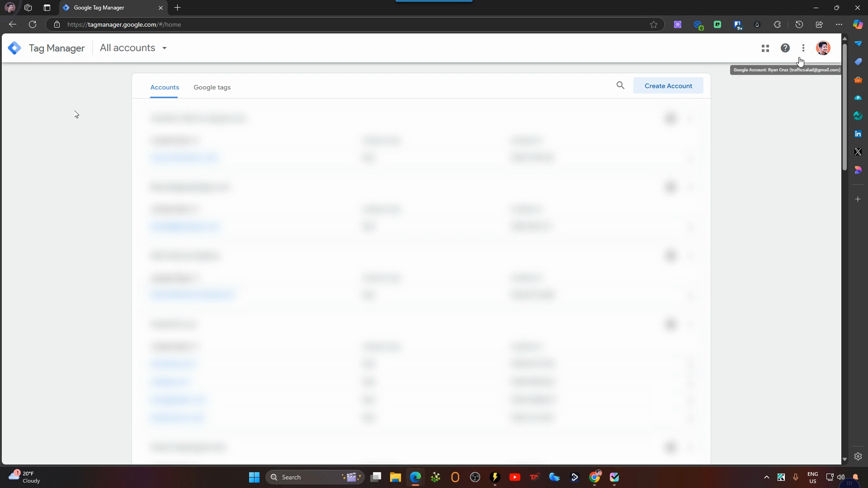Image resolution: width=868 pixels, height=488 pixels.
Task: Open the Copilot icon in the toolbar
Action: 858,24
